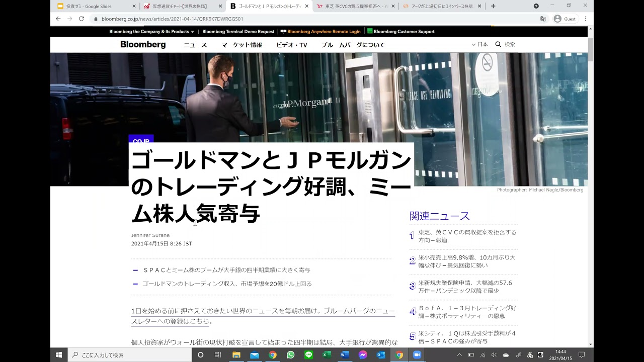The height and width of the screenshot is (362, 644).
Task: Click author name Jennifer Surane
Action: 150,235
